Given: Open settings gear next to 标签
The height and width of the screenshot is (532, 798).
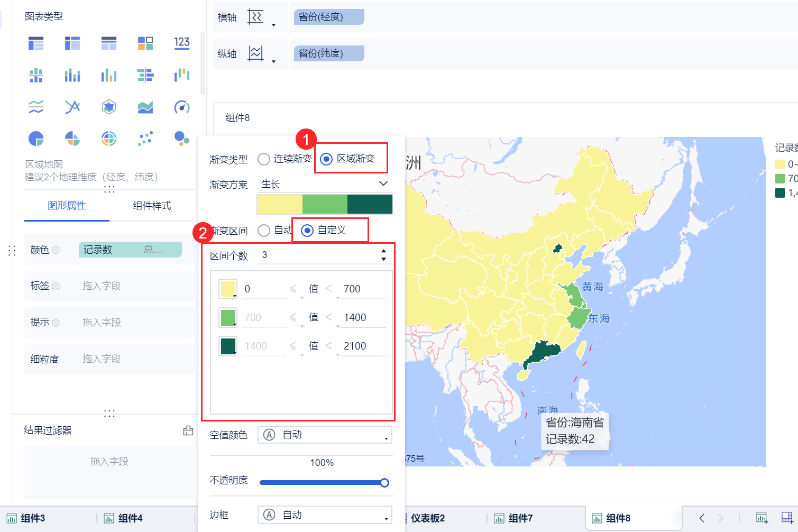Looking at the screenshot, I should [x=56, y=286].
